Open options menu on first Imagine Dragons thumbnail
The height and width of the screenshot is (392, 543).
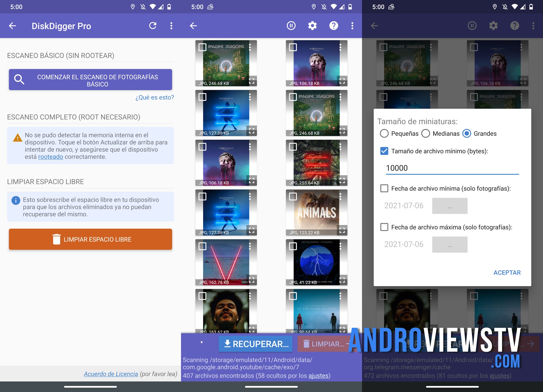point(250,47)
